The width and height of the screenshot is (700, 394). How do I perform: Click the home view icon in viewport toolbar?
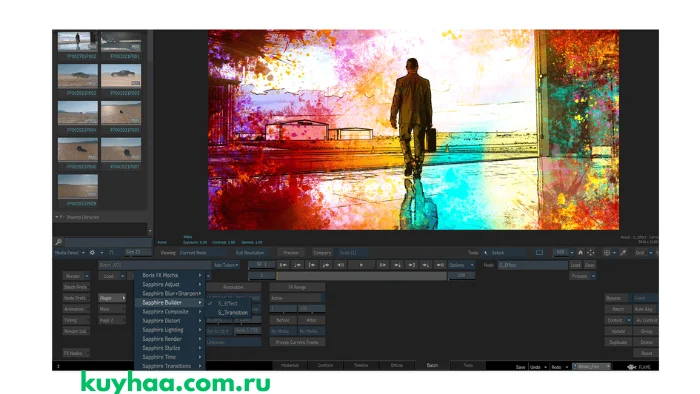pos(580,253)
